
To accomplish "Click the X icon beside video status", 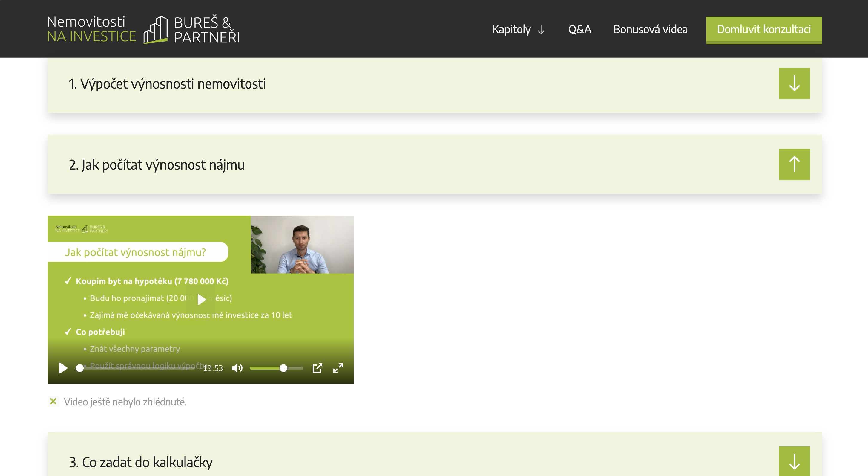I will [x=53, y=401].
